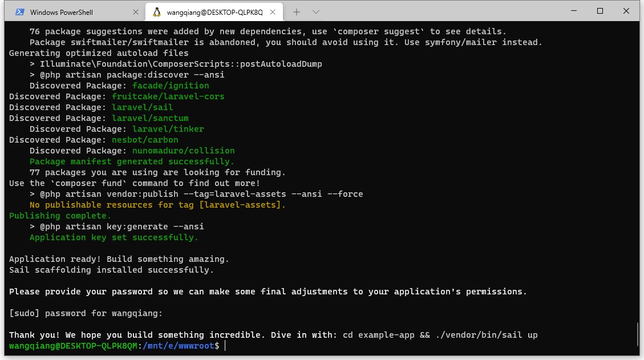Click the laravel/sanctum package name
Screen dimensions: 644x360
150,118
